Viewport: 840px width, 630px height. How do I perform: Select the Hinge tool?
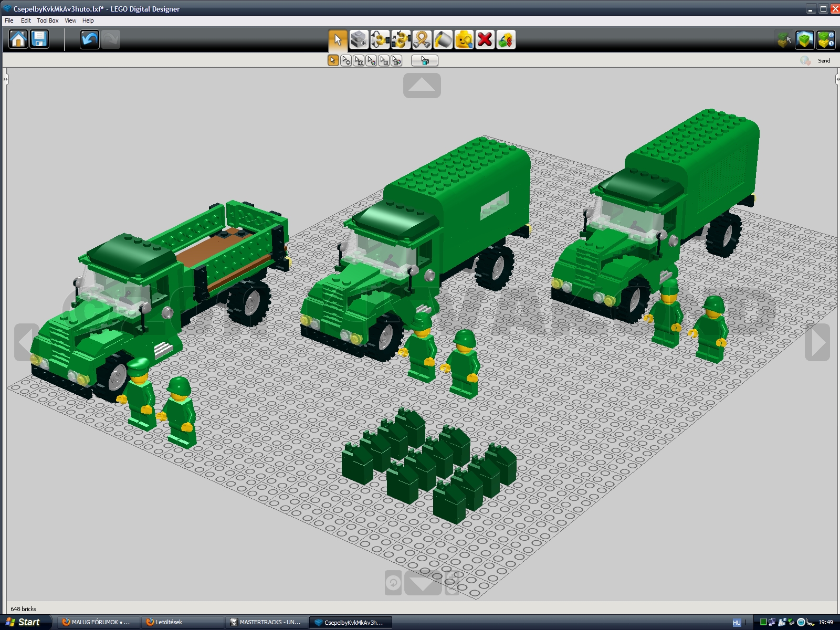pos(380,39)
